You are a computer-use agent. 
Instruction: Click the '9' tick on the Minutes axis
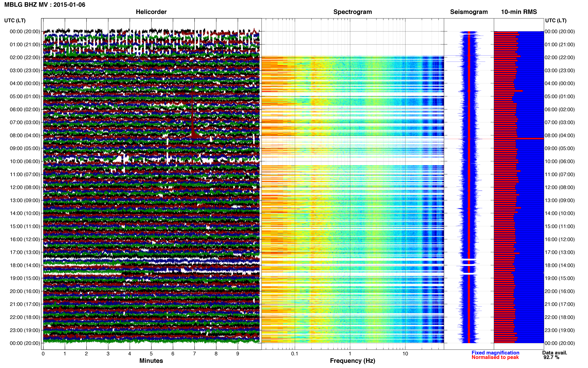pyautogui.click(x=238, y=354)
